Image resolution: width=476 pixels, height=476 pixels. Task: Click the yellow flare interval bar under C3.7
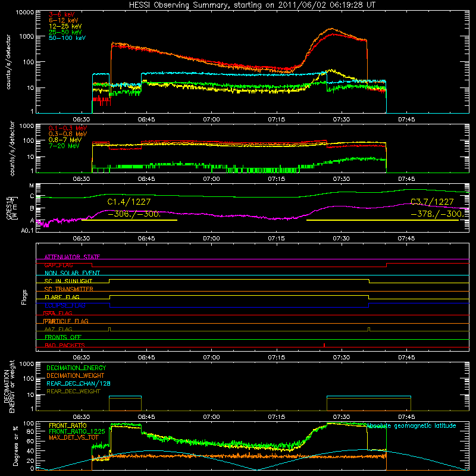click(x=383, y=220)
